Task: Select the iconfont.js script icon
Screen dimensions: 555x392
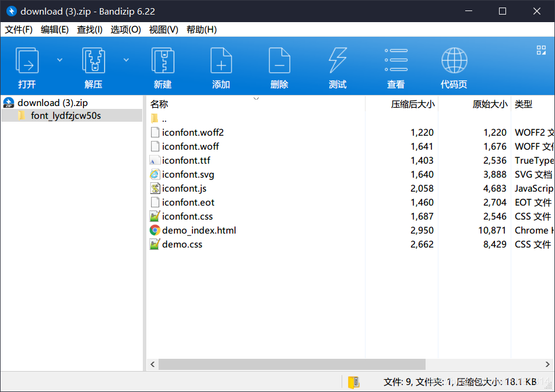Action: click(x=154, y=188)
